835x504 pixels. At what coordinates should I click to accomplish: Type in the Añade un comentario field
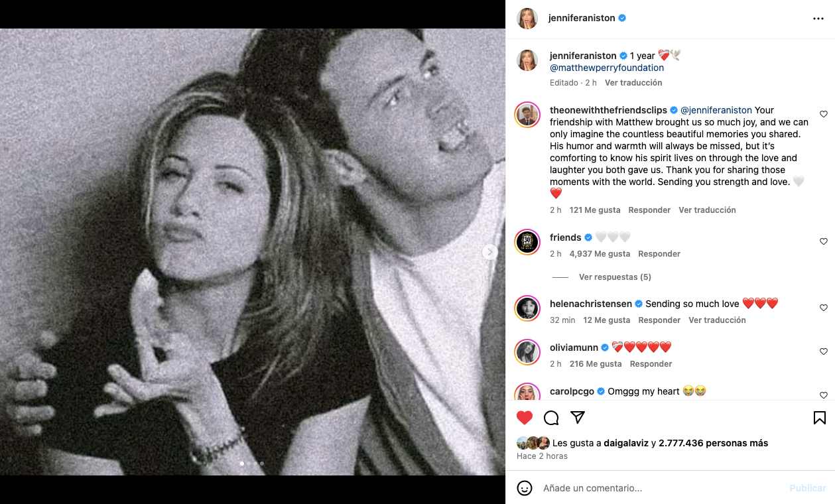tap(657, 488)
